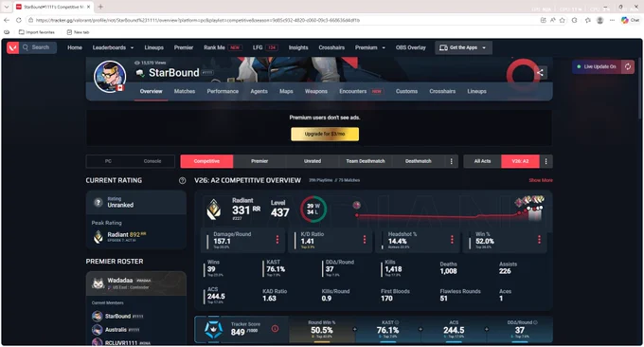Open the Maps profile tab
The height and width of the screenshot is (347, 644).
click(x=286, y=91)
